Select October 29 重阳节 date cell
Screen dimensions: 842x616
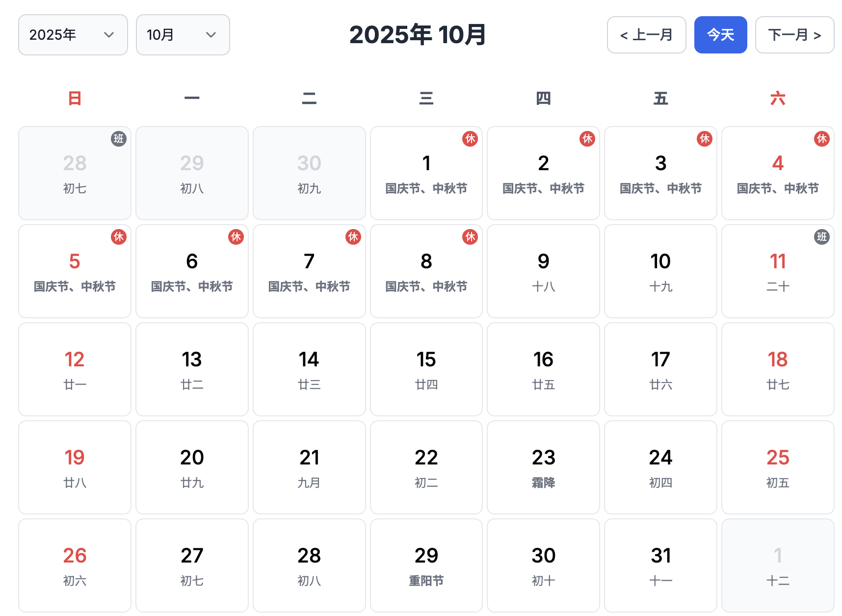[426, 565]
